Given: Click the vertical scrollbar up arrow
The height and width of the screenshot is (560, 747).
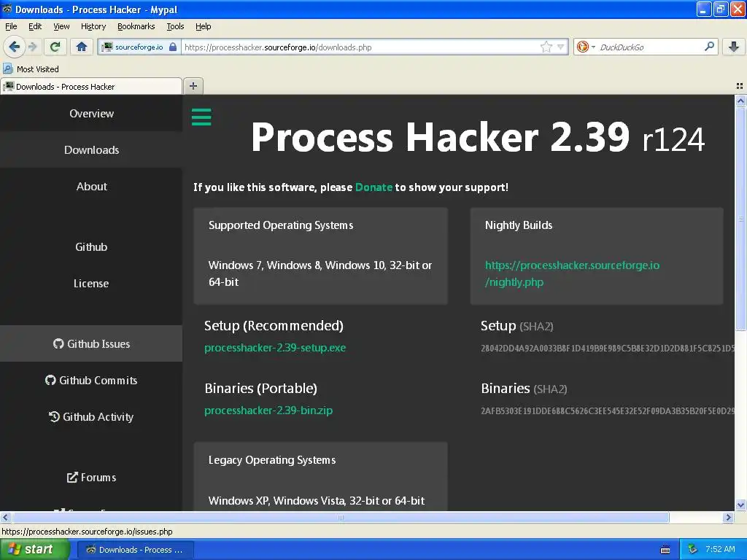Looking at the screenshot, I should tap(740, 101).
